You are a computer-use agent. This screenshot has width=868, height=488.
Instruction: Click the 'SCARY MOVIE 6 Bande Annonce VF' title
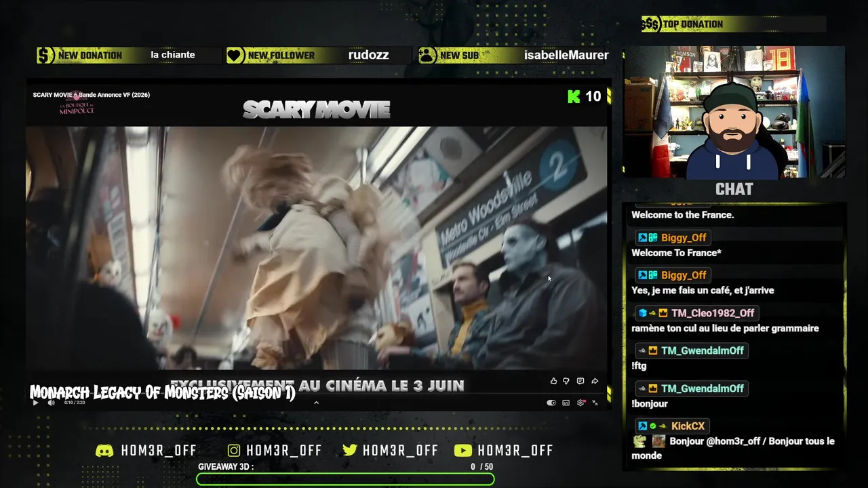point(92,95)
